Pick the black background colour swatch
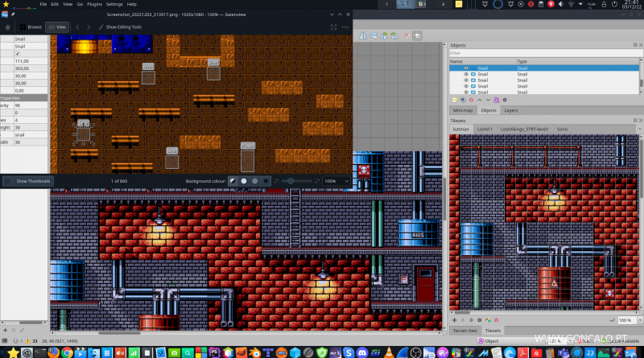This screenshot has height=358, width=644. pos(266,181)
